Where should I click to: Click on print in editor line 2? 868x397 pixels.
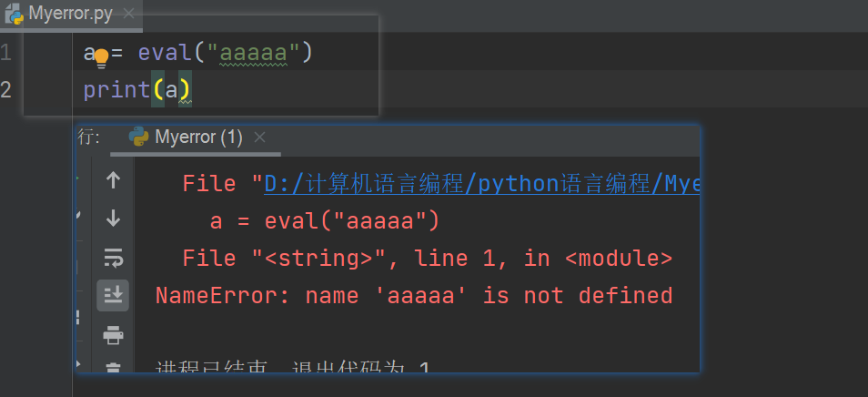point(116,89)
